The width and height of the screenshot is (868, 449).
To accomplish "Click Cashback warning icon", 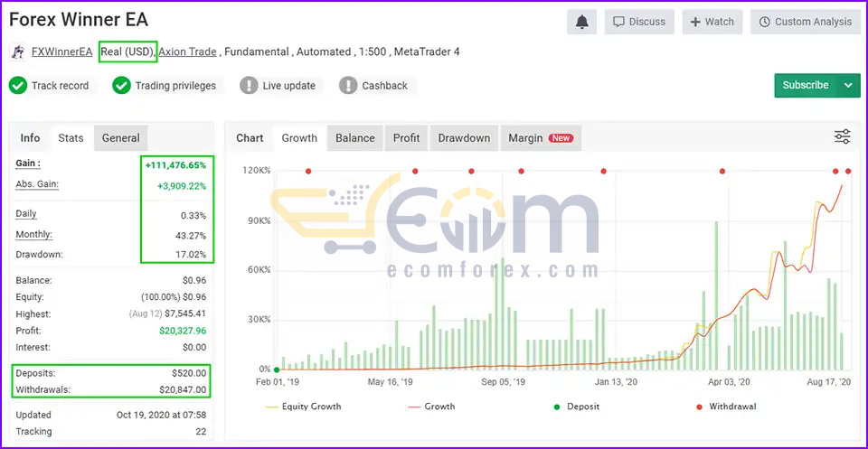I will point(348,86).
